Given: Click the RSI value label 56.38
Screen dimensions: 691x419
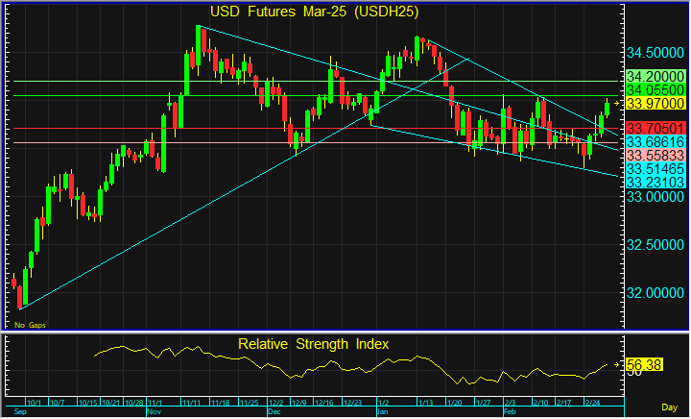Looking at the screenshot, I should pyautogui.click(x=646, y=364).
